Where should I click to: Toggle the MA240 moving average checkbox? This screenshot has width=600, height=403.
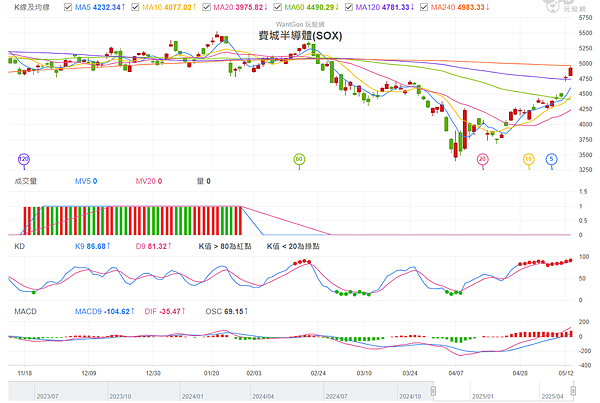(x=424, y=7)
